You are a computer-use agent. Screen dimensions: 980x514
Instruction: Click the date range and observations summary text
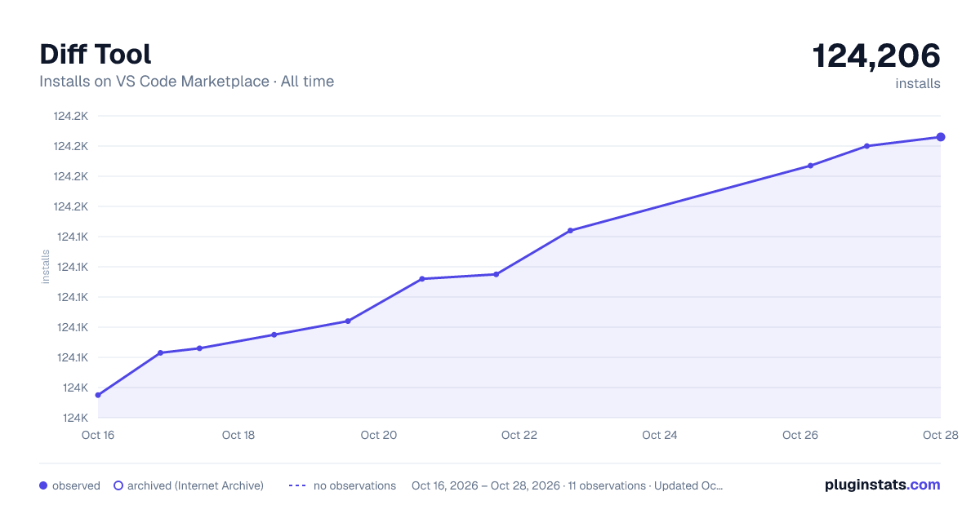pyautogui.click(x=568, y=485)
